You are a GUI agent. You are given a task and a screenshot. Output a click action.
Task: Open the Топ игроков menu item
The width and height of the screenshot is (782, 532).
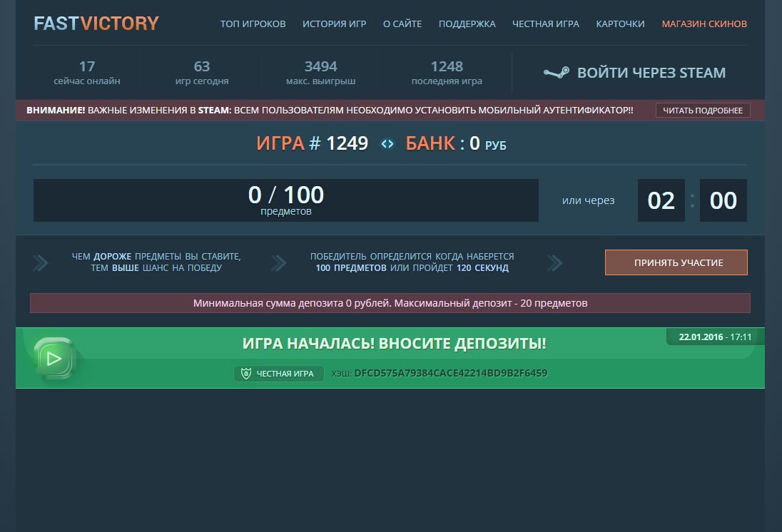tap(253, 24)
